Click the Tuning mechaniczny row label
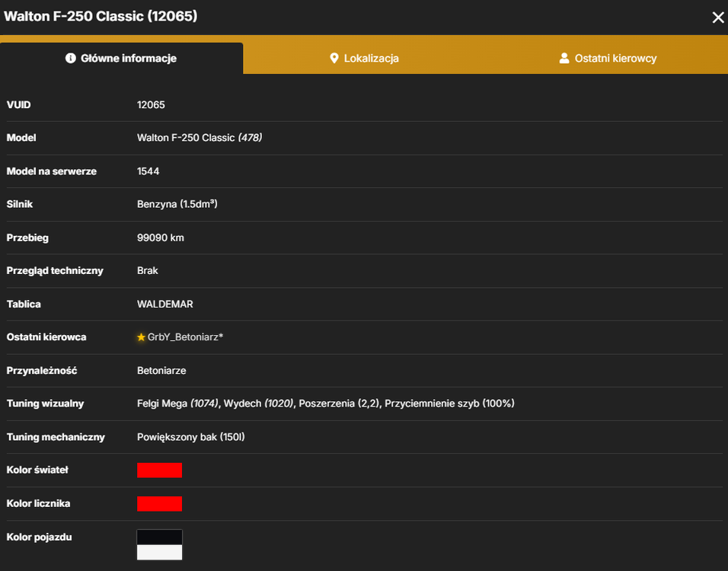The height and width of the screenshot is (571, 728). pos(56,437)
